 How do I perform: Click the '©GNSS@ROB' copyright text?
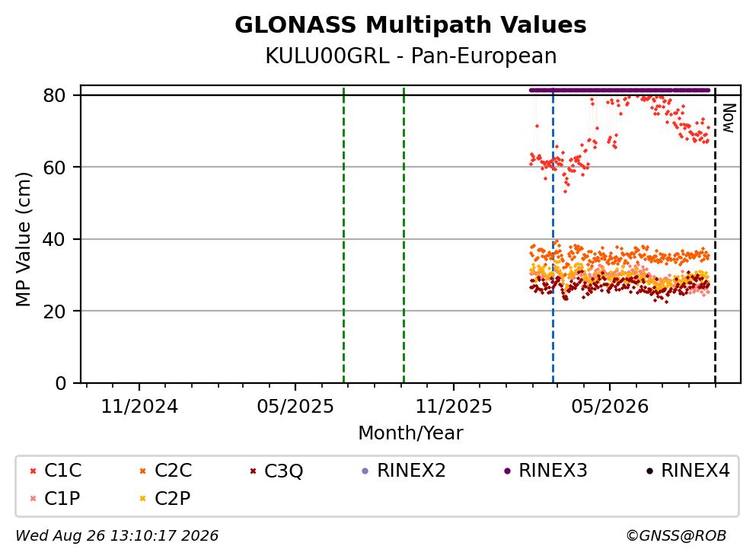(x=676, y=535)
